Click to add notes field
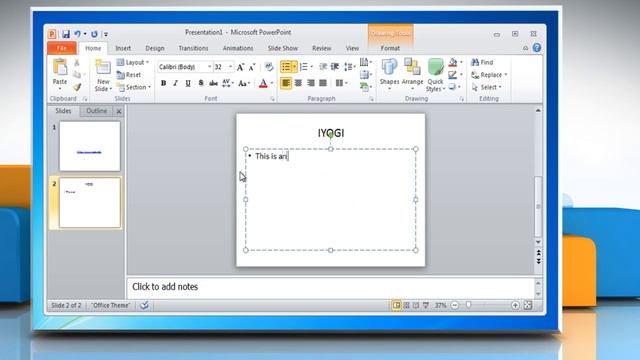The width and height of the screenshot is (640, 360). (x=331, y=287)
